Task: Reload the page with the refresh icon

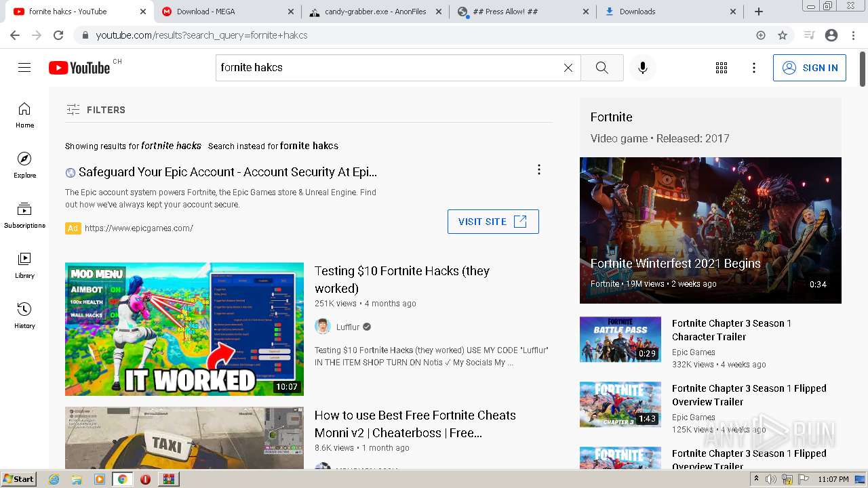Action: click(x=58, y=35)
